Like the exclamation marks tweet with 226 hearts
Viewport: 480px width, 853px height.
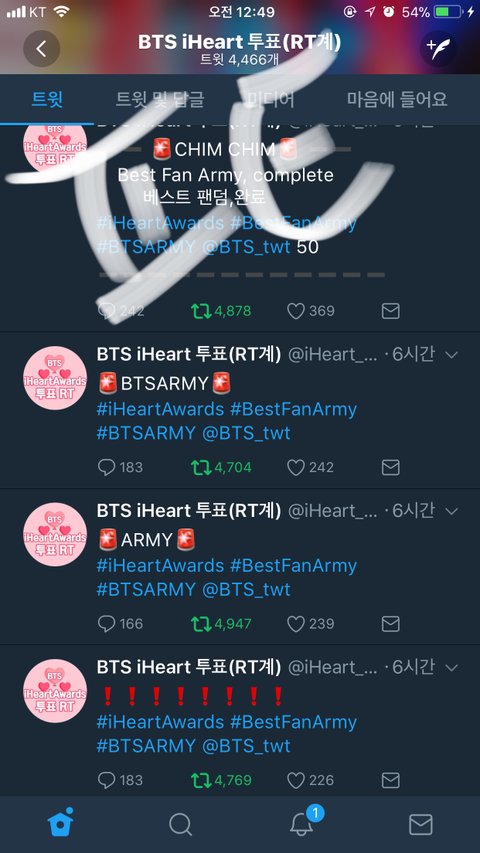point(310,780)
